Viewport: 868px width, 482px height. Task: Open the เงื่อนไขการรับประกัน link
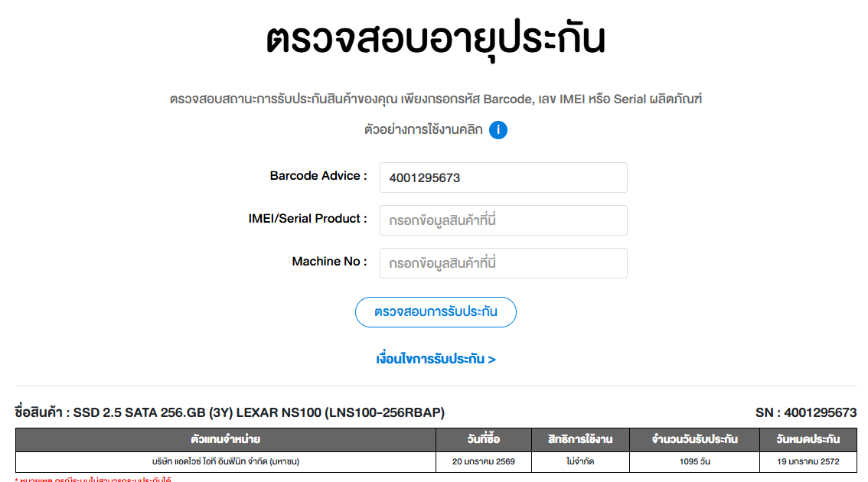point(436,359)
